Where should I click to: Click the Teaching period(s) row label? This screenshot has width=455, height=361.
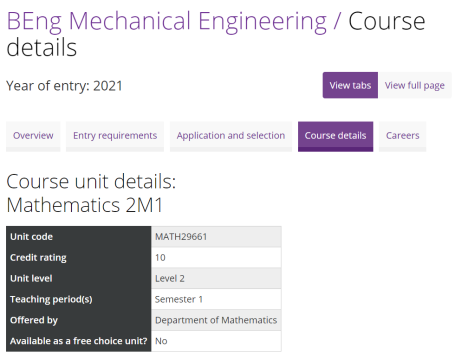[x=79, y=299]
